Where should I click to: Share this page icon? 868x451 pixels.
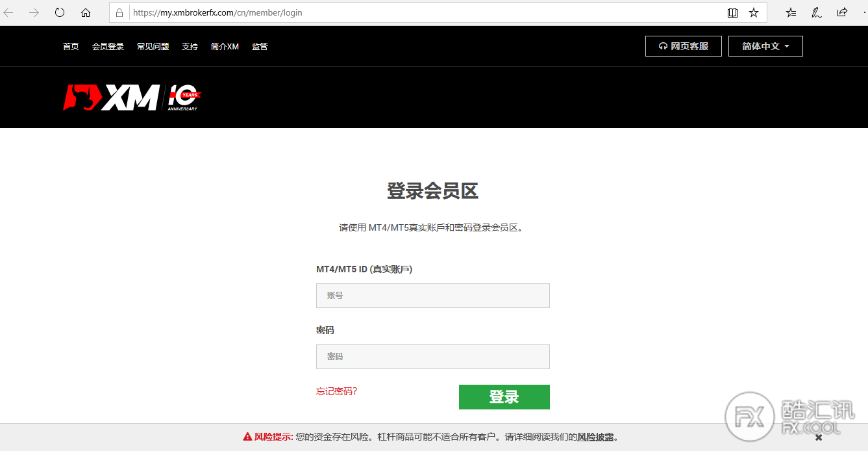(x=842, y=12)
